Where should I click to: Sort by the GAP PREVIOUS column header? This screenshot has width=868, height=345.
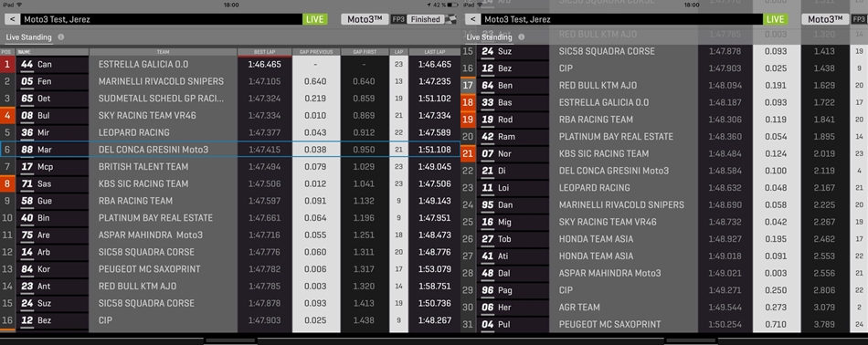pyautogui.click(x=316, y=52)
